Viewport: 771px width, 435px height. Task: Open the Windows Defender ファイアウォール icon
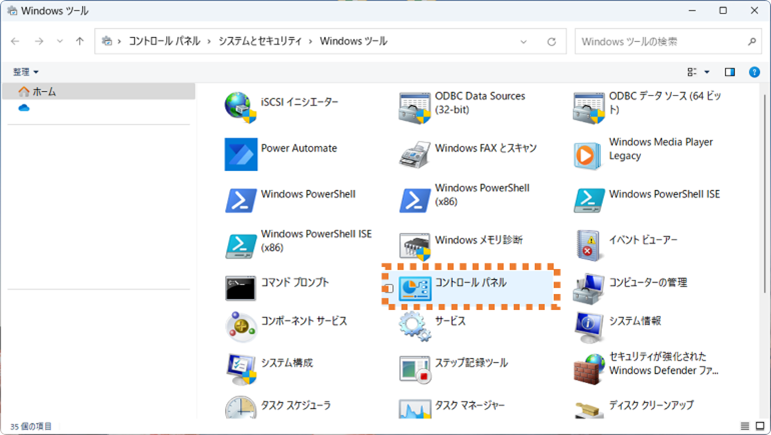[589, 369]
